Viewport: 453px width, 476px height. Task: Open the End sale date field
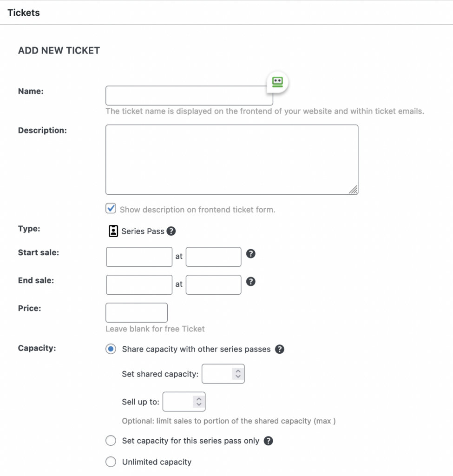click(139, 285)
